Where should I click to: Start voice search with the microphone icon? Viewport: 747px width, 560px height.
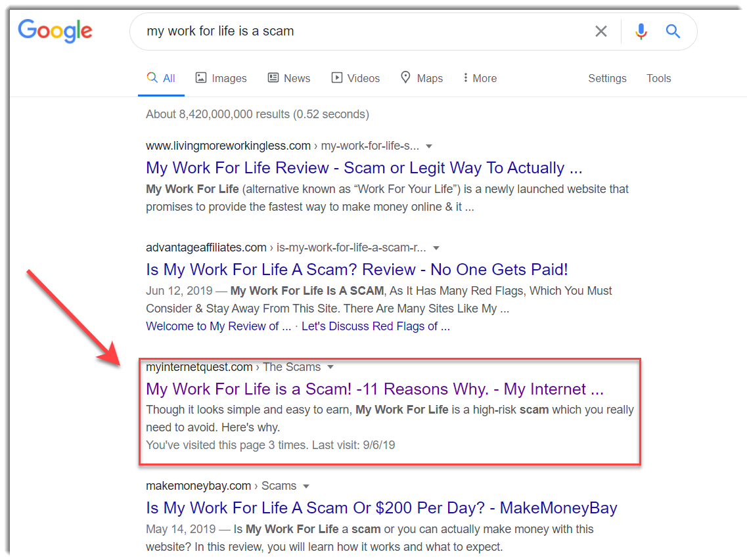coord(641,32)
